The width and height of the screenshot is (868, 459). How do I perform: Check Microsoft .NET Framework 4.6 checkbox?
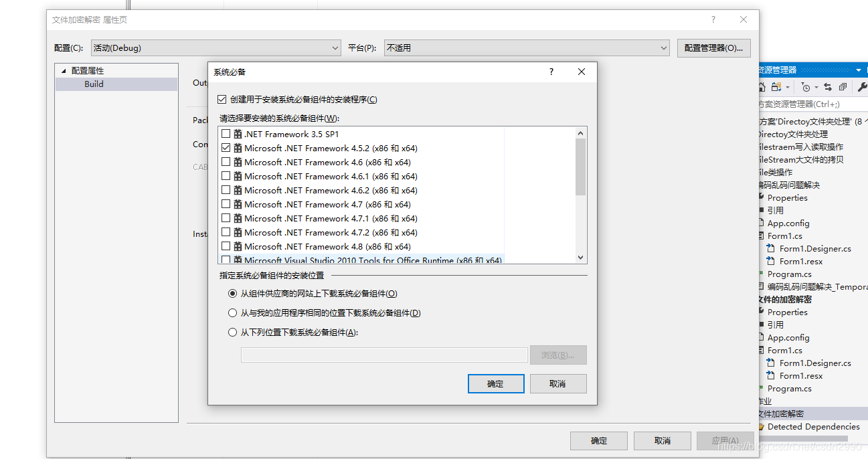226,162
